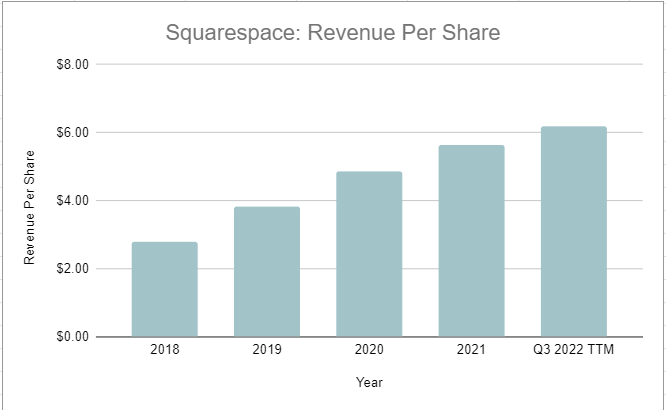666x410 pixels.
Task: Click the $2.00 axis label
Action: click(73, 269)
